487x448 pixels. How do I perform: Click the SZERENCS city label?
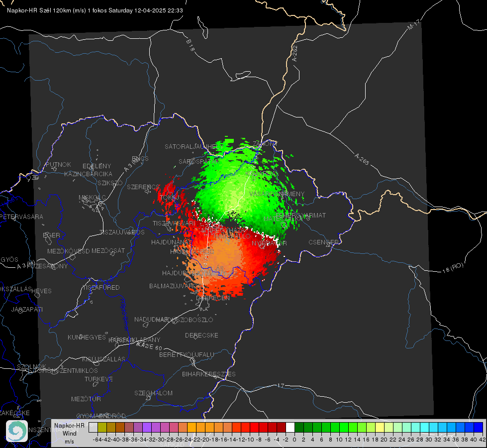click(x=143, y=187)
